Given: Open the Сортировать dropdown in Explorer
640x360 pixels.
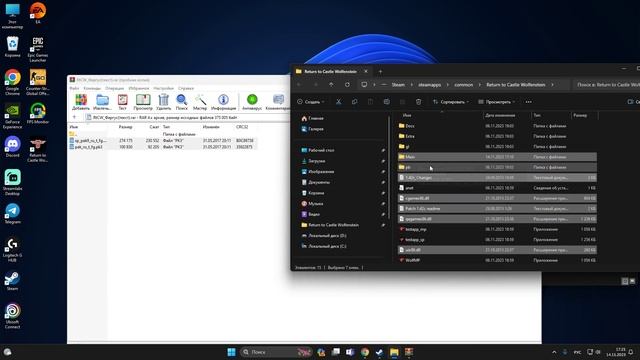Looking at the screenshot, I should click(x=451, y=102).
